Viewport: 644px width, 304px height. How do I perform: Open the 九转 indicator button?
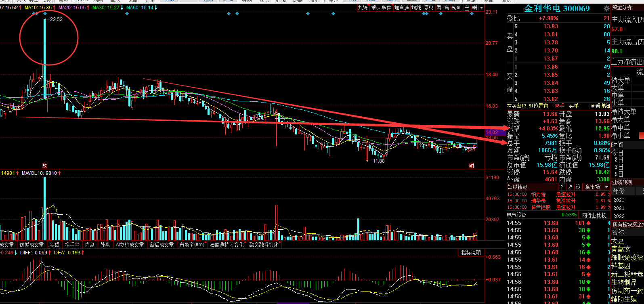(x=363, y=8)
